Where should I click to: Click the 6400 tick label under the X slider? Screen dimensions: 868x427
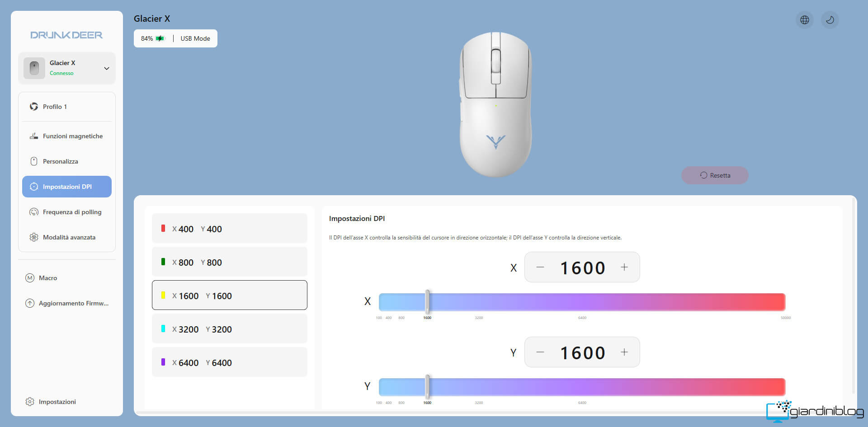click(582, 318)
